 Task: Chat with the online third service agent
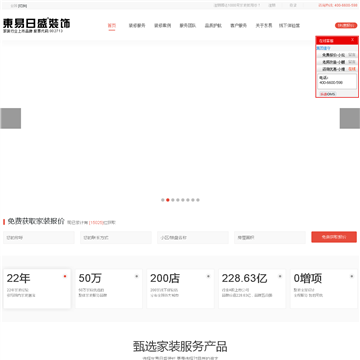(x=337, y=69)
